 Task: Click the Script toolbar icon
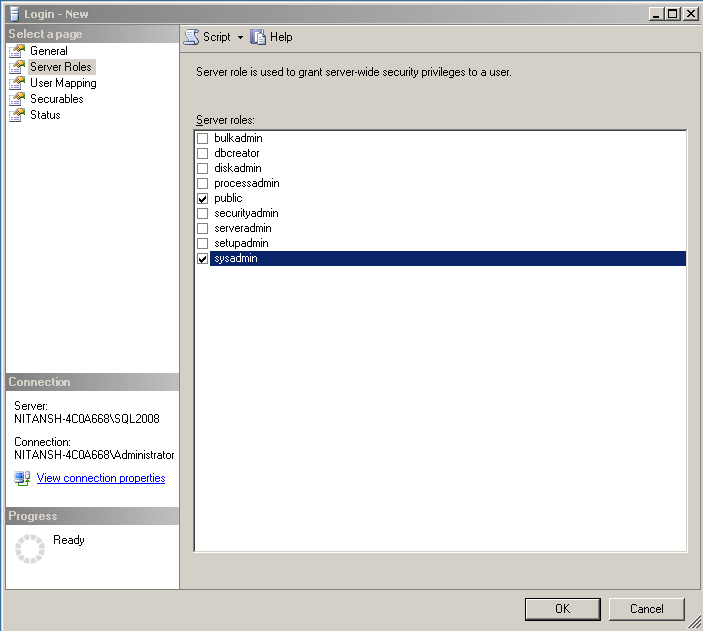(x=191, y=37)
